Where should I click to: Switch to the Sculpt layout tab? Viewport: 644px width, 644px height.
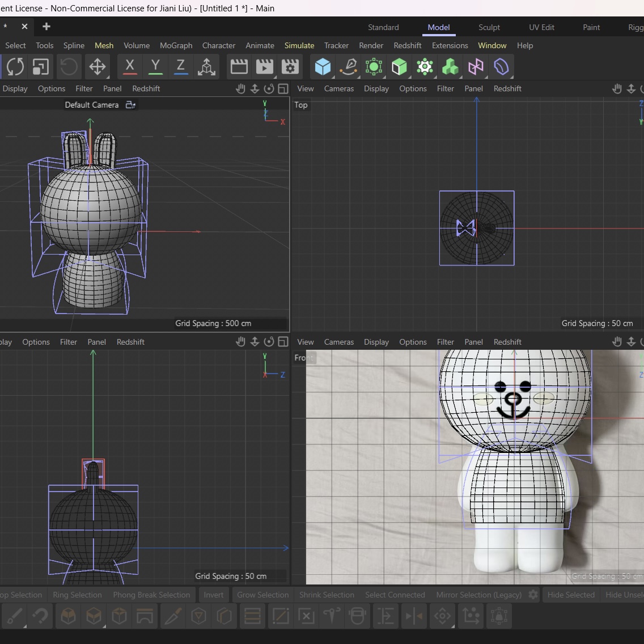[489, 28]
